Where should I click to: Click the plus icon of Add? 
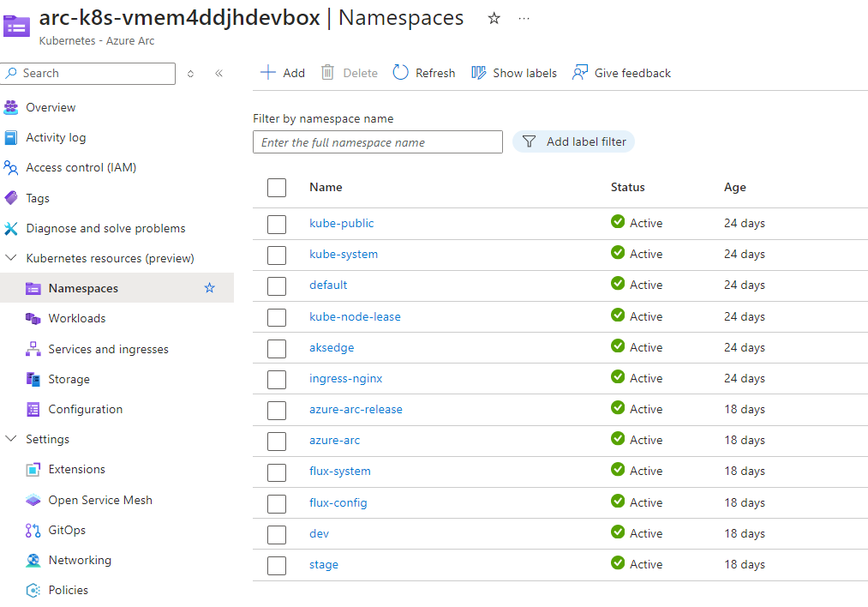(x=268, y=73)
